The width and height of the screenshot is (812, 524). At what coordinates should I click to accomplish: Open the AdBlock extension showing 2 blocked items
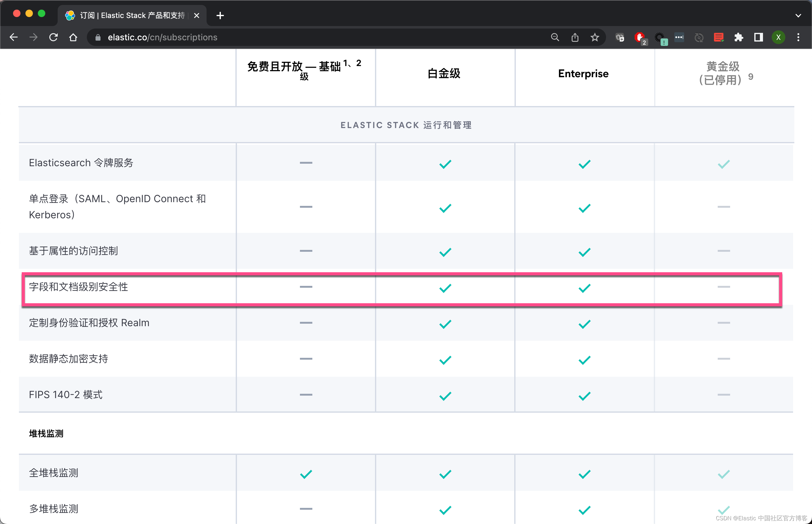(x=640, y=38)
